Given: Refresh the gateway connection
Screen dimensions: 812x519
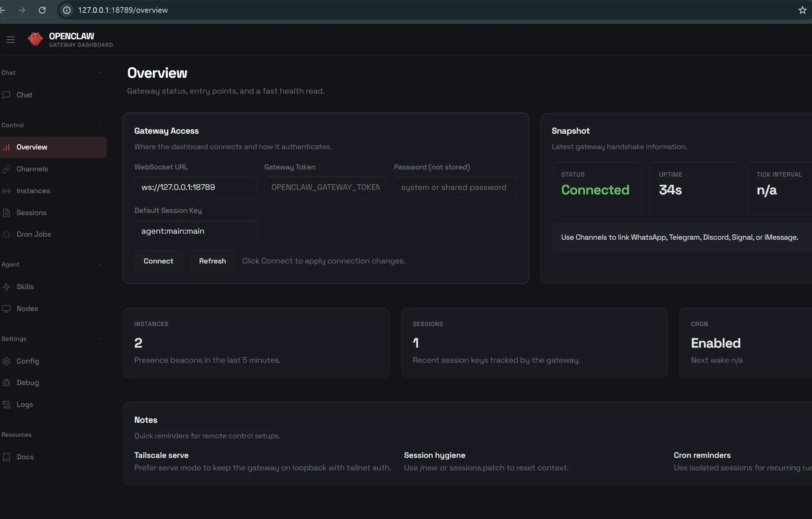Looking at the screenshot, I should tap(212, 261).
